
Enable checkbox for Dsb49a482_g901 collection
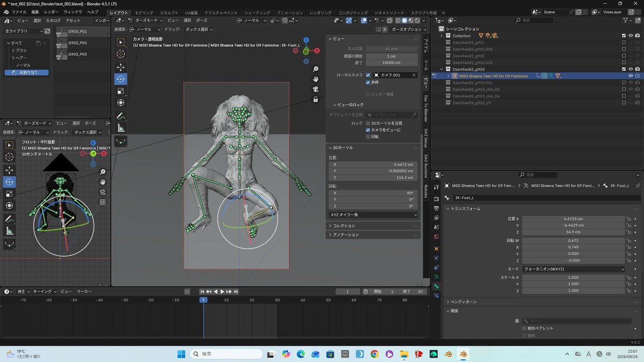pos(624,42)
